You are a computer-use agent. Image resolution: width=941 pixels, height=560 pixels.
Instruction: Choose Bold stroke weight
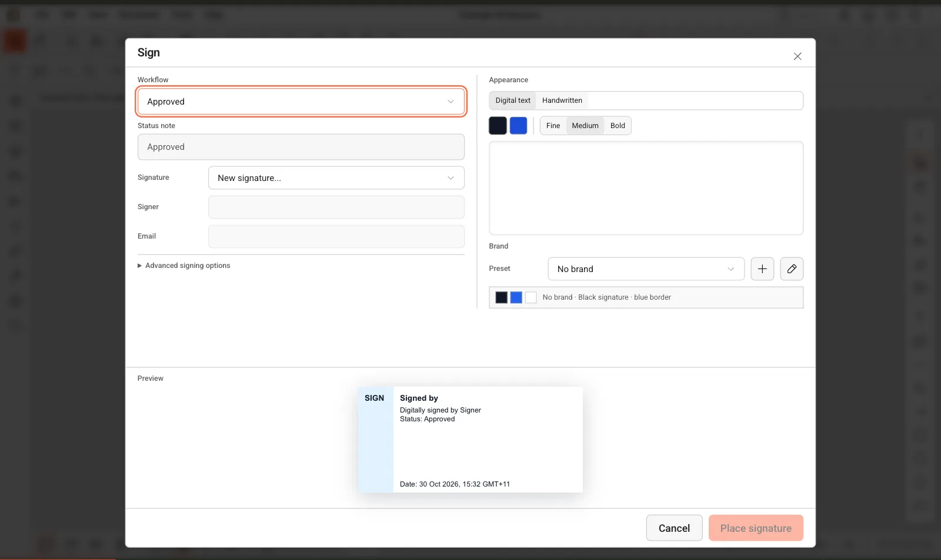coord(618,126)
